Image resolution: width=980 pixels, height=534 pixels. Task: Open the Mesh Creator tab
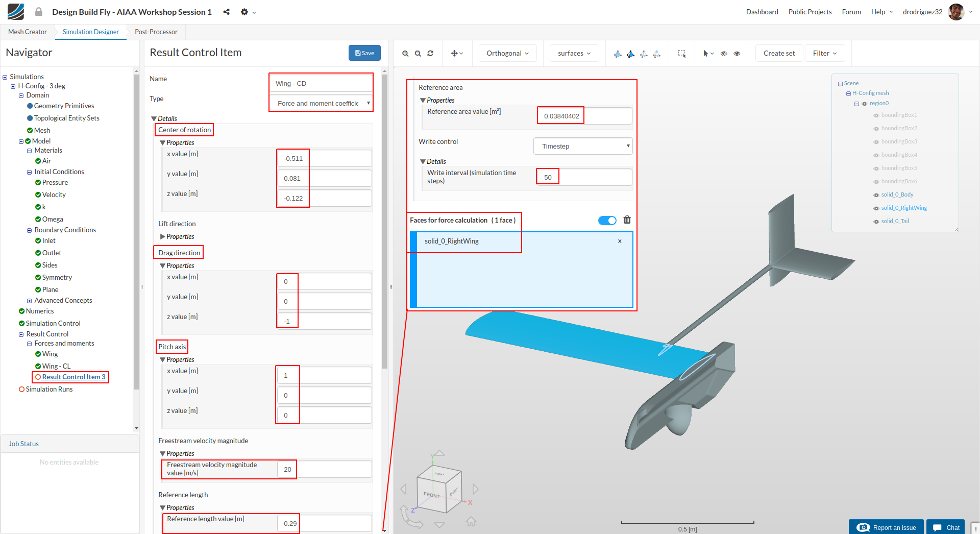(28, 32)
